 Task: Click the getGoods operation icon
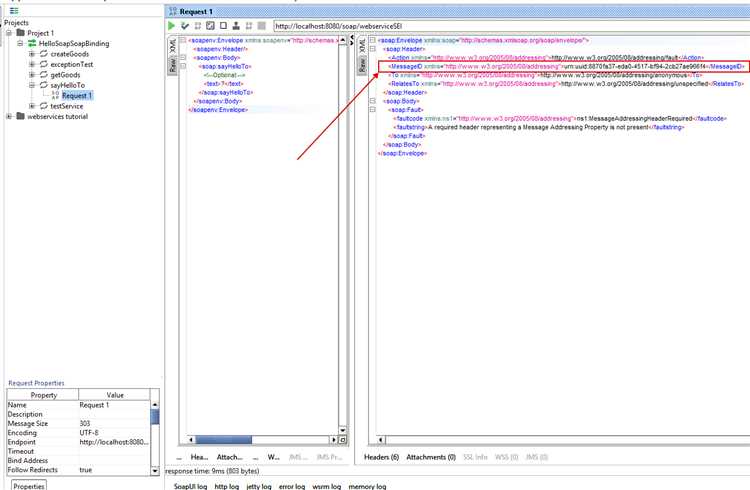pyautogui.click(x=44, y=75)
